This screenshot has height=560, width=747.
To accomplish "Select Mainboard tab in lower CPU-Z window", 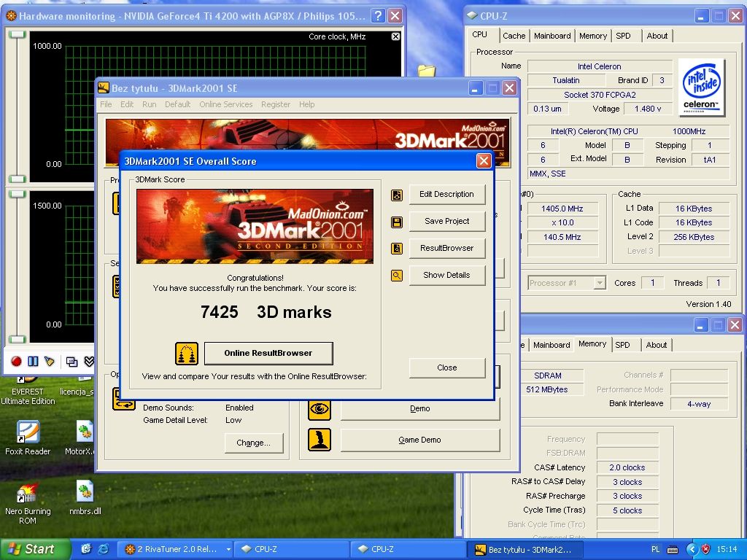I will [551, 345].
